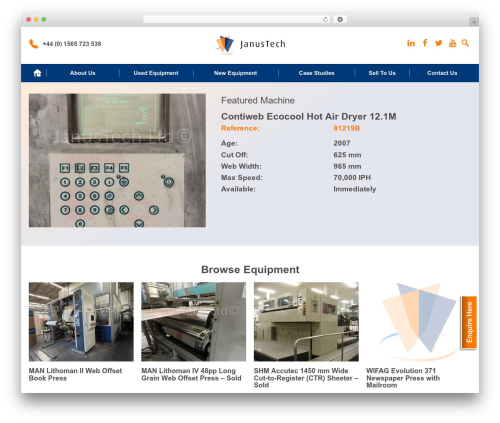Click the browser download indicator icon
Viewport: 500px width, 423px height.
tap(340, 19)
